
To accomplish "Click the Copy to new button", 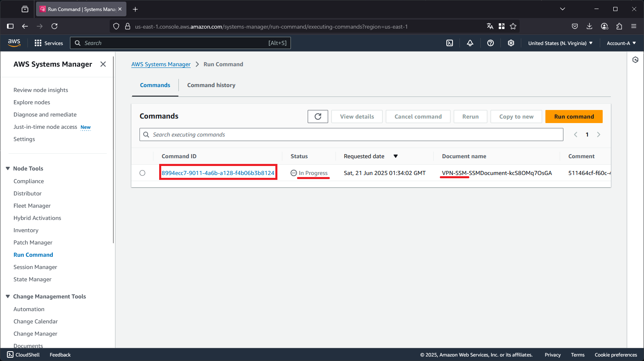I will pos(516,117).
